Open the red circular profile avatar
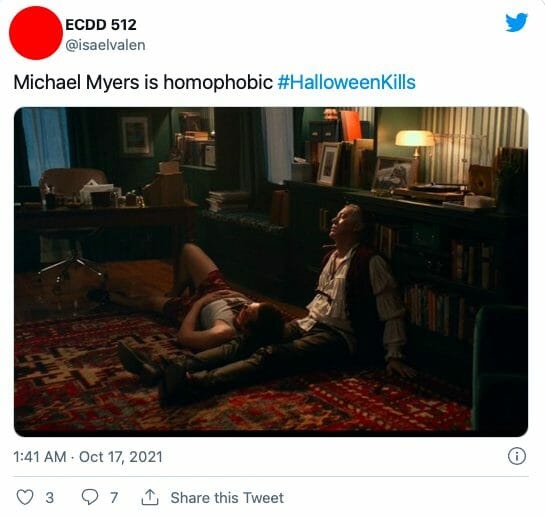545x517 pixels. [36, 33]
